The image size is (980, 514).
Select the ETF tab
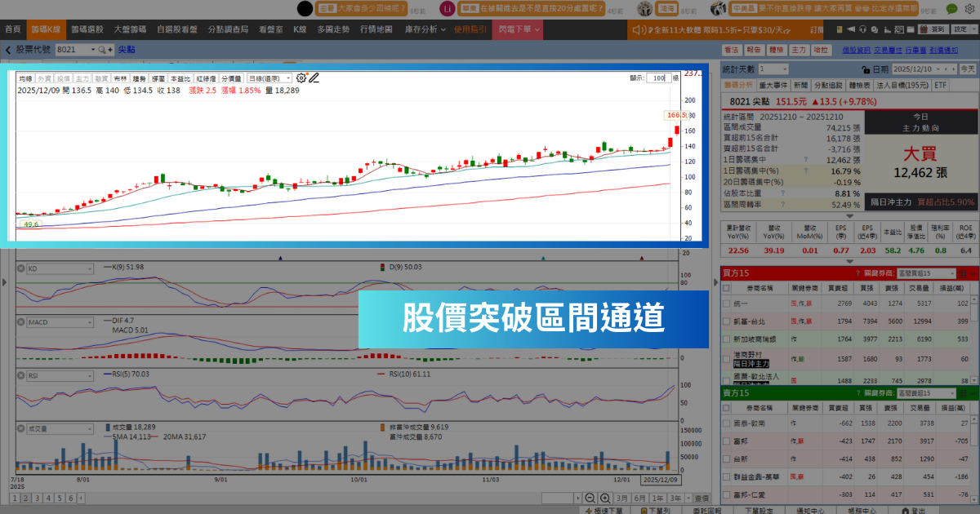(940, 85)
